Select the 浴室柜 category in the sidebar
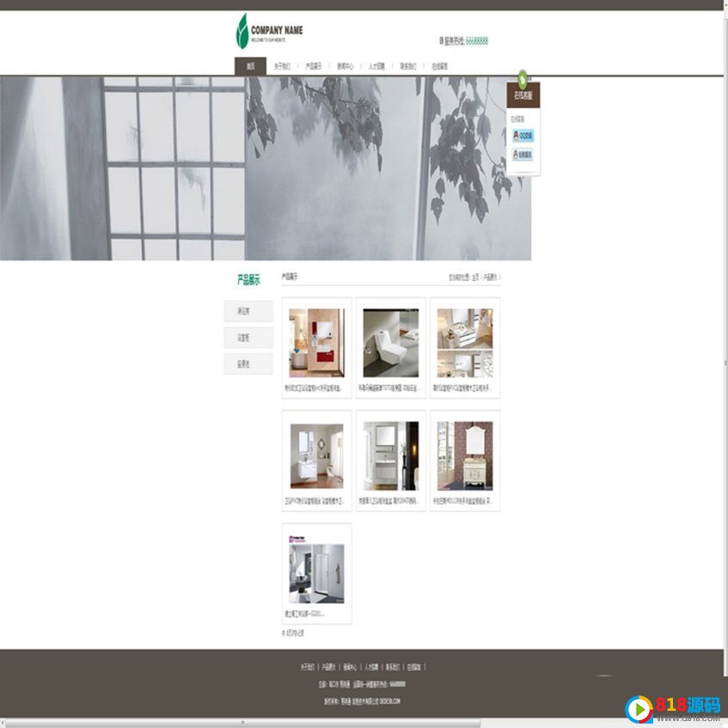Viewport: 728px width, 728px height. [x=248, y=338]
